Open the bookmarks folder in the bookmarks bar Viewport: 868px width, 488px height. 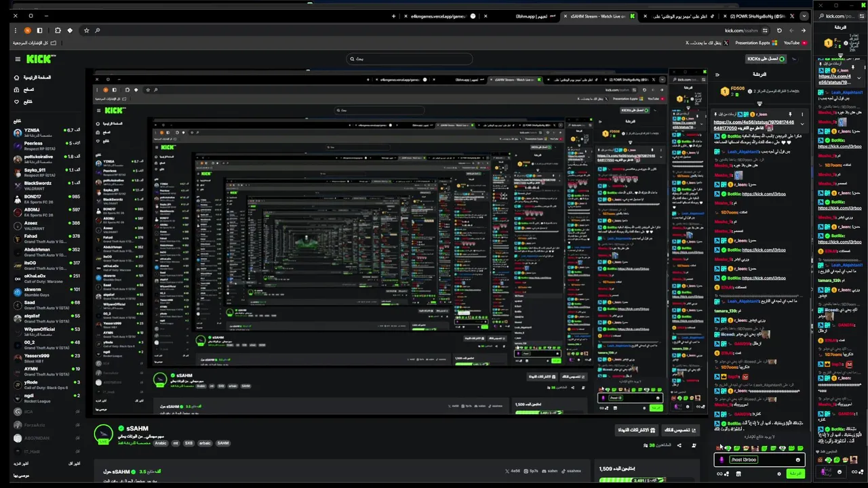(34, 43)
